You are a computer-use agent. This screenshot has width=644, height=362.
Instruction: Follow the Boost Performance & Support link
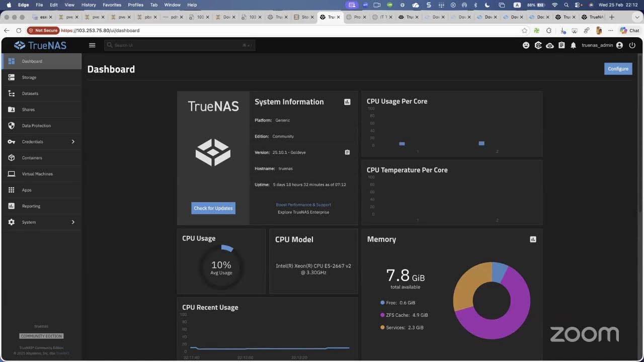pos(303,205)
